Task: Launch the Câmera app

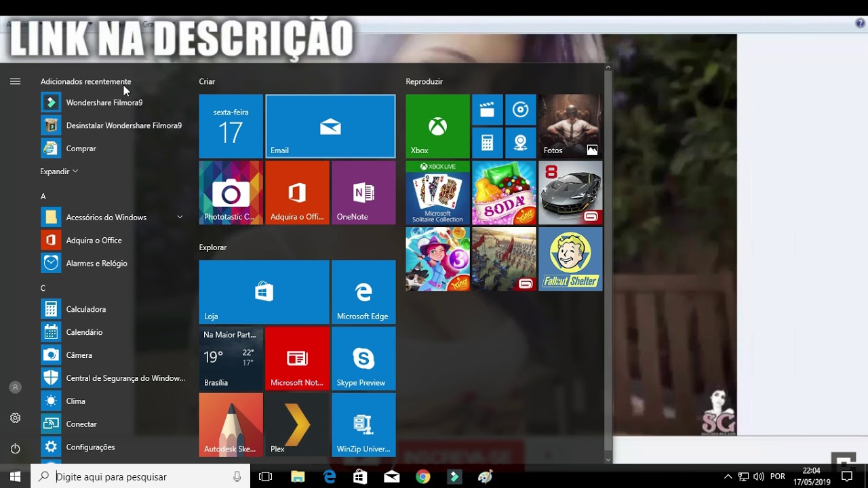Action: click(112, 355)
